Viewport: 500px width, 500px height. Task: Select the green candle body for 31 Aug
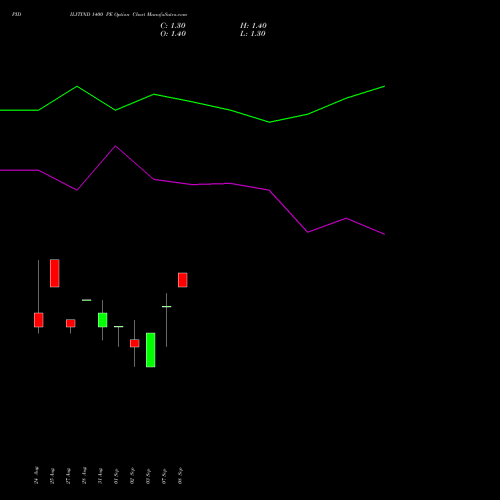tap(103, 320)
